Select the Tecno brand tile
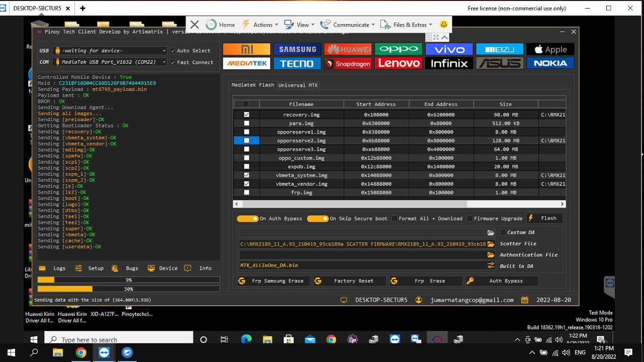644x362 pixels. coord(297,63)
